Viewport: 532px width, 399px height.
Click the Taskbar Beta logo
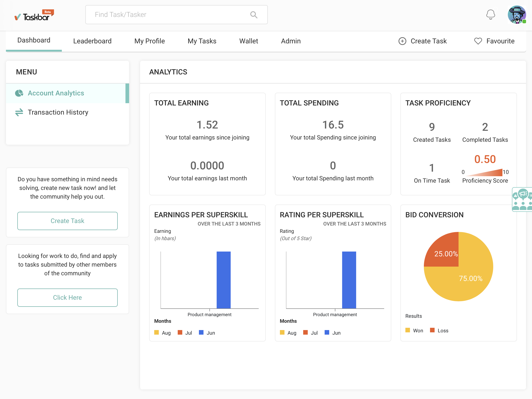(34, 16)
